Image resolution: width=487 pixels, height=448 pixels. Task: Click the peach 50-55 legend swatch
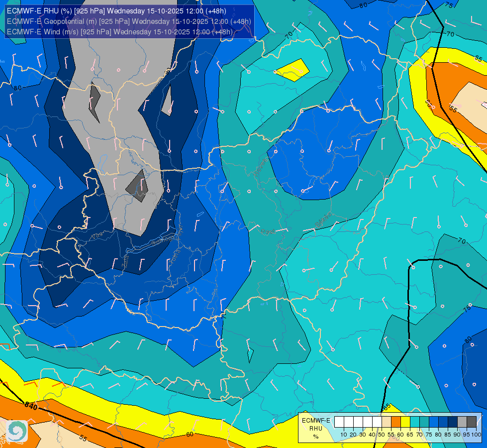point(387,422)
